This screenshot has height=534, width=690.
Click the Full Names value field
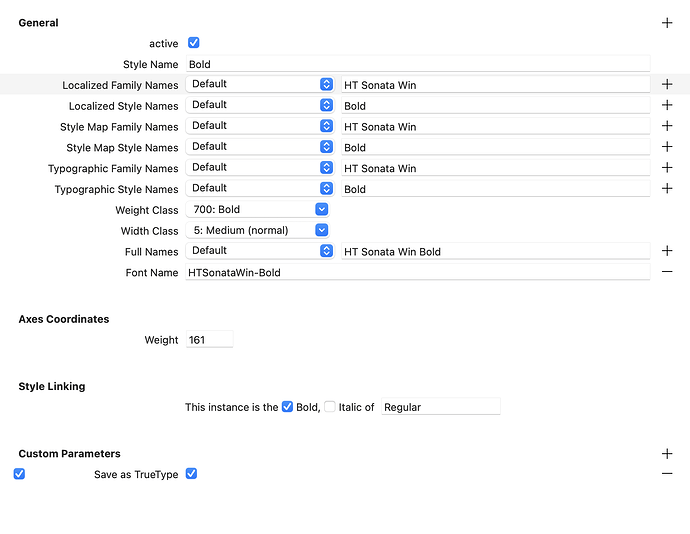click(x=495, y=251)
